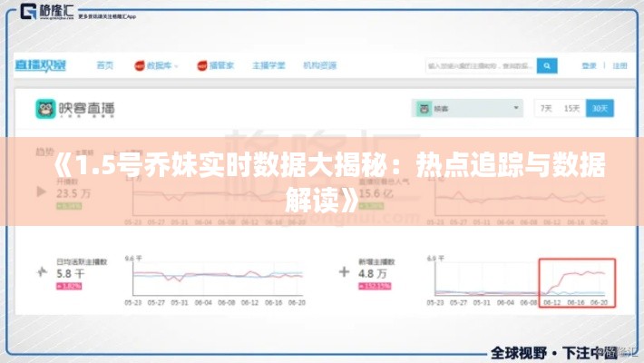Click the 开播数 play triangle icon
Viewport: 644px width, 363px height.
tap(42, 191)
